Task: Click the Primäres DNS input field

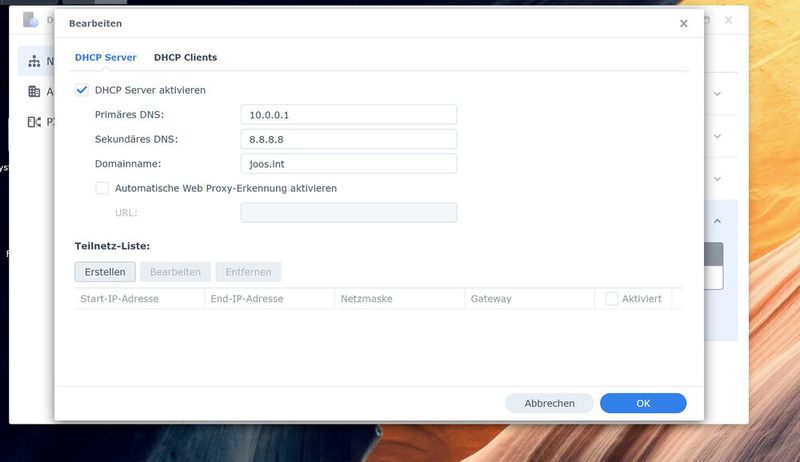Action: [x=348, y=115]
